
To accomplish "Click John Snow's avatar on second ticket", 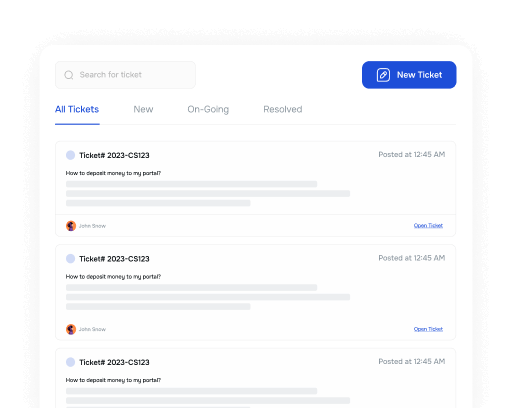I will [71, 329].
